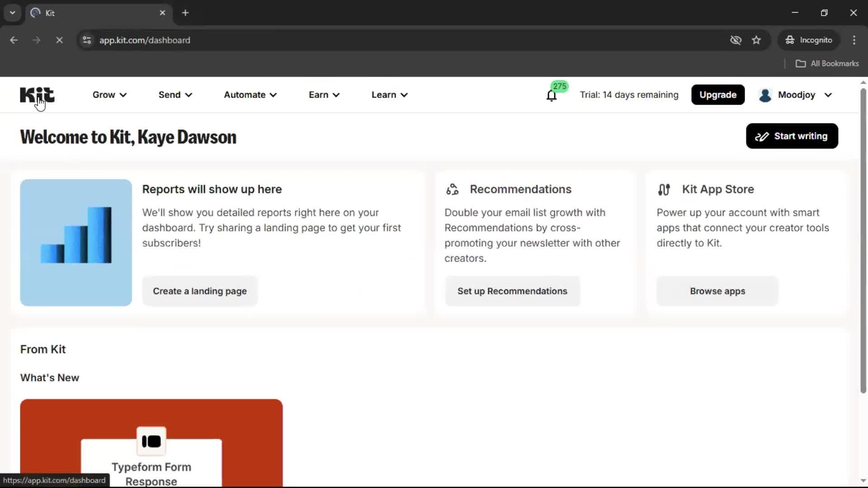Image resolution: width=868 pixels, height=488 pixels.
Task: Click the Kit App Store icon
Action: pos(664,189)
